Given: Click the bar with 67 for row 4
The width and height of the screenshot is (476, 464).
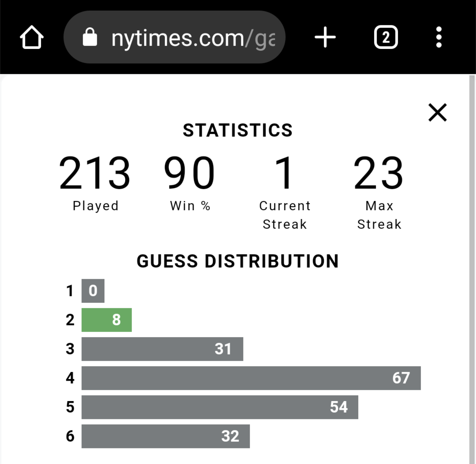Looking at the screenshot, I should point(251,378).
